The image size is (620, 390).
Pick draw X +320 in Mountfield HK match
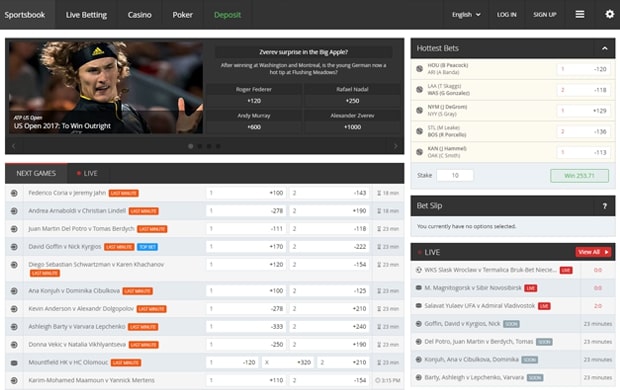pyautogui.click(x=288, y=362)
